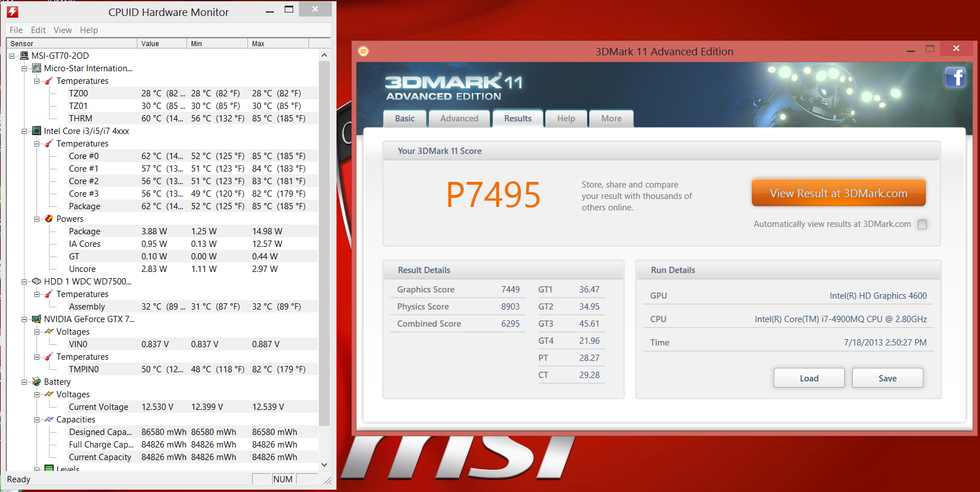Collapse Temperatures under Intel Core

pos(37,144)
